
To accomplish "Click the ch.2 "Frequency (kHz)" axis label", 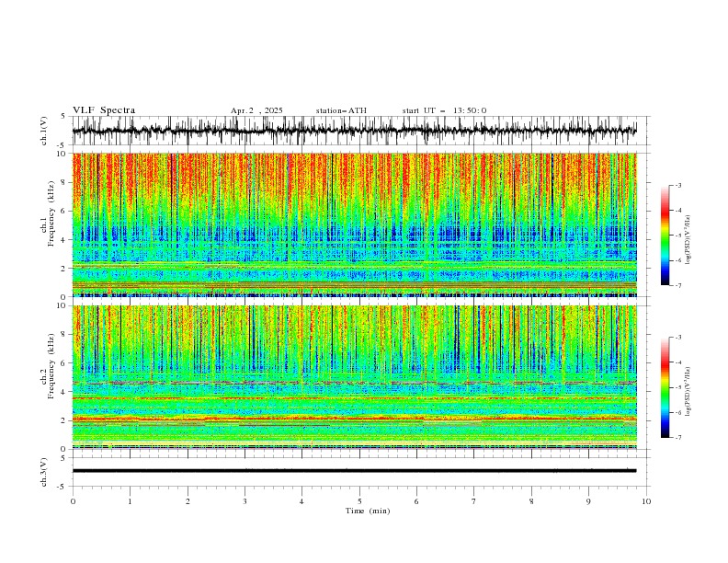I will (51, 366).
